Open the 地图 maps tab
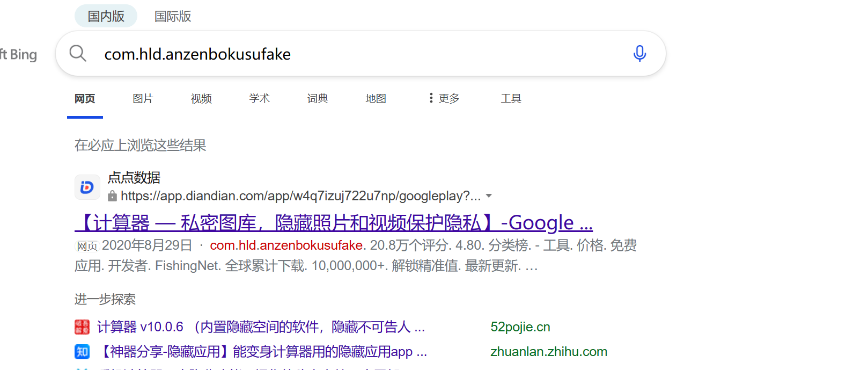The width and height of the screenshot is (868, 370). [x=376, y=98]
